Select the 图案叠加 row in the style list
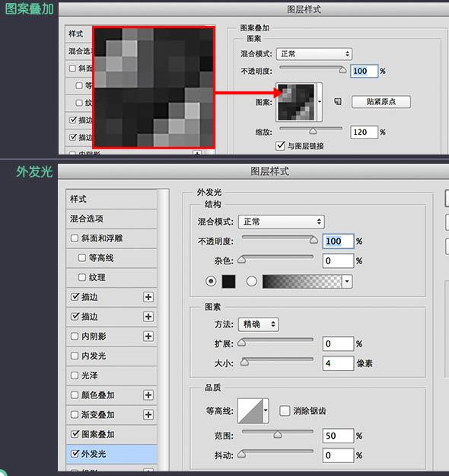This screenshot has height=476, width=449. tap(112, 434)
